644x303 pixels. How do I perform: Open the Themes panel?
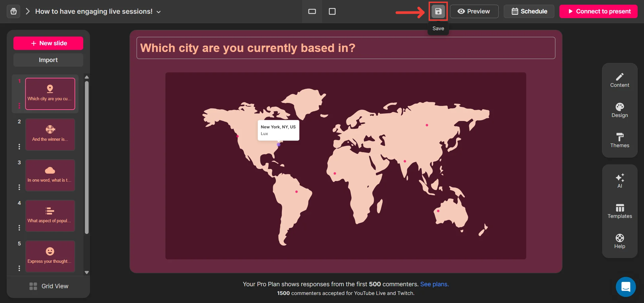tap(620, 141)
